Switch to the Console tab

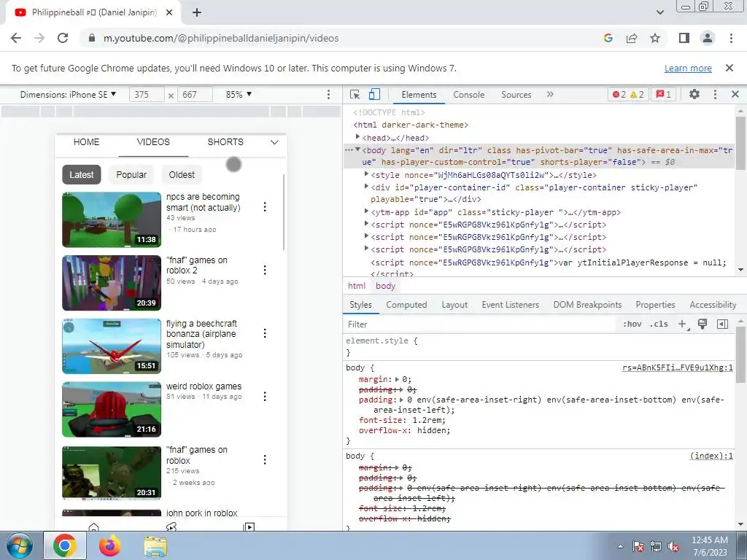coord(469,94)
